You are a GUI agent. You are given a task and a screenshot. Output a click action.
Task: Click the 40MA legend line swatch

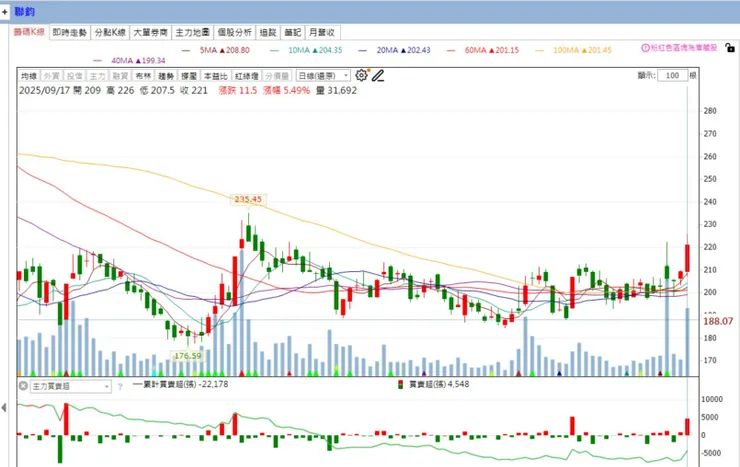point(98,60)
